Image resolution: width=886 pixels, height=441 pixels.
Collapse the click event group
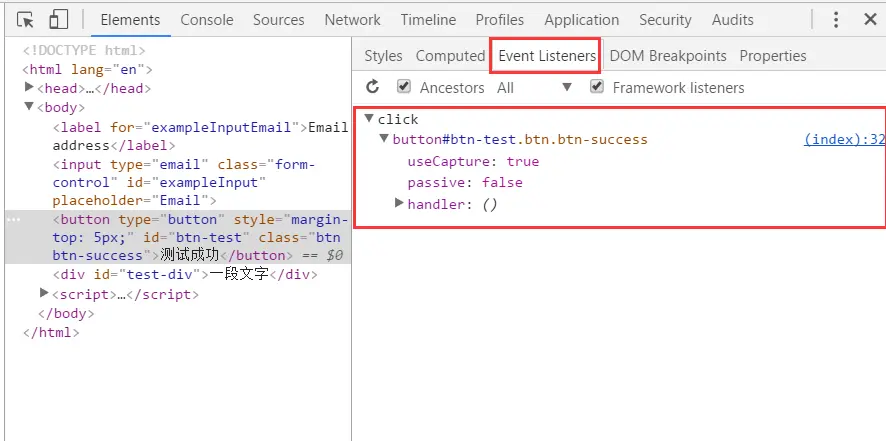point(369,118)
